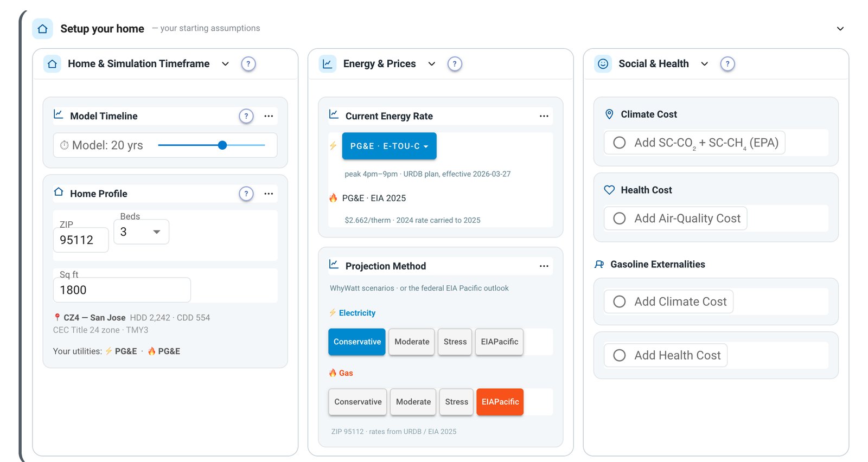Open help for Energy & Prices
Image resolution: width=868 pixels, height=462 pixels.
[455, 64]
